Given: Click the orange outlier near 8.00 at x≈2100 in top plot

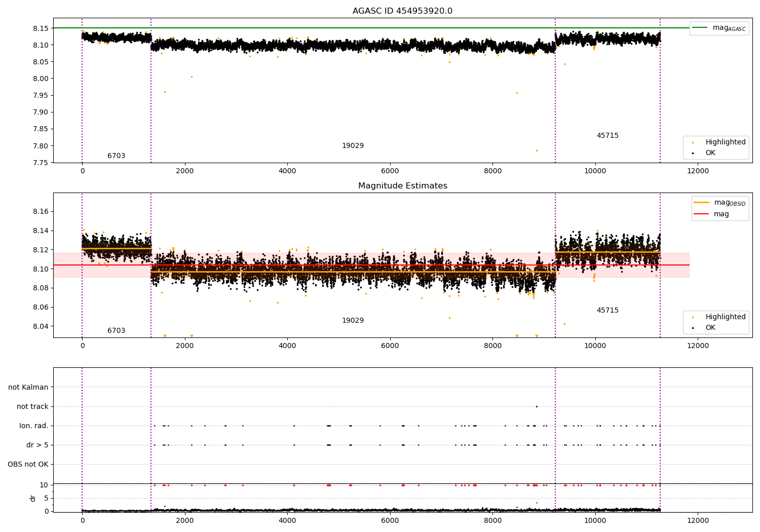Looking at the screenshot, I should pyautogui.click(x=192, y=77).
